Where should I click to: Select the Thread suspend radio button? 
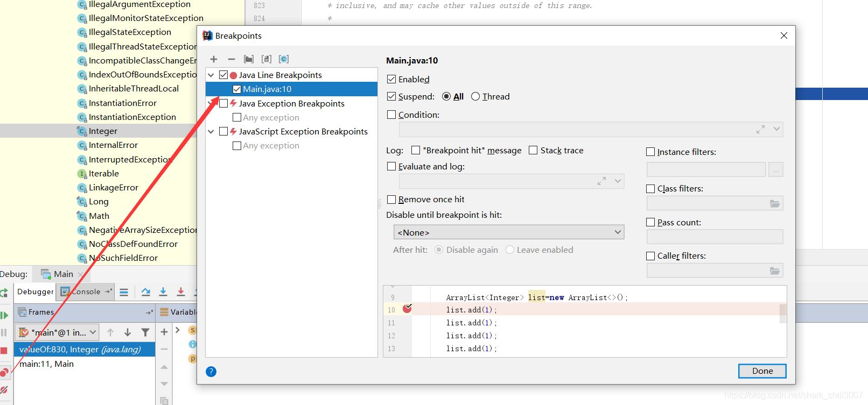(475, 97)
